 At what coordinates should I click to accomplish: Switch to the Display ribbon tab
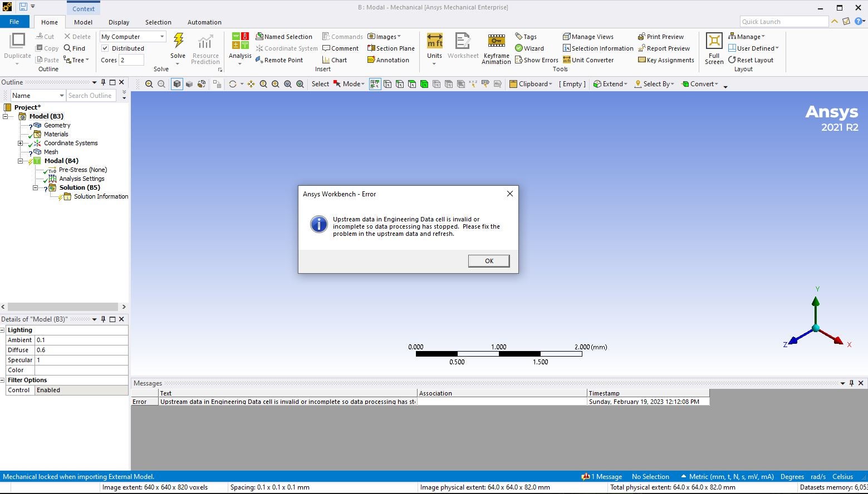119,22
